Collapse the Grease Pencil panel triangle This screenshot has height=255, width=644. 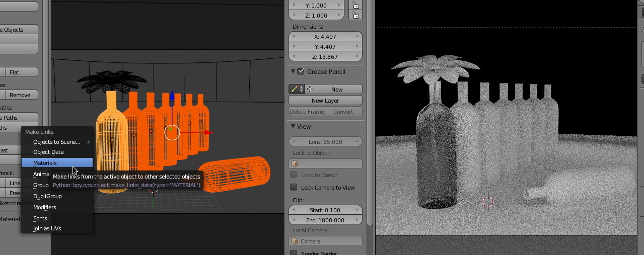tap(293, 71)
